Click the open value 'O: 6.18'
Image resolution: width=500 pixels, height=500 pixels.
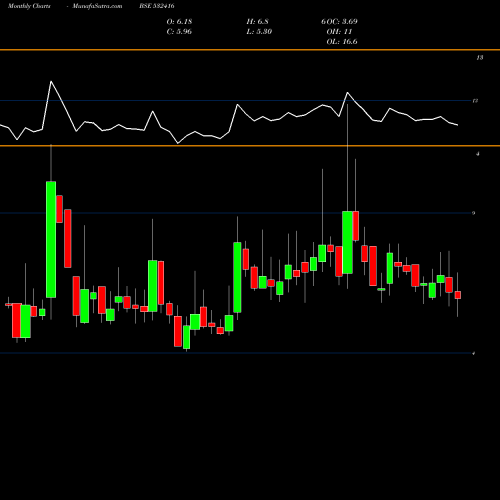point(179,22)
